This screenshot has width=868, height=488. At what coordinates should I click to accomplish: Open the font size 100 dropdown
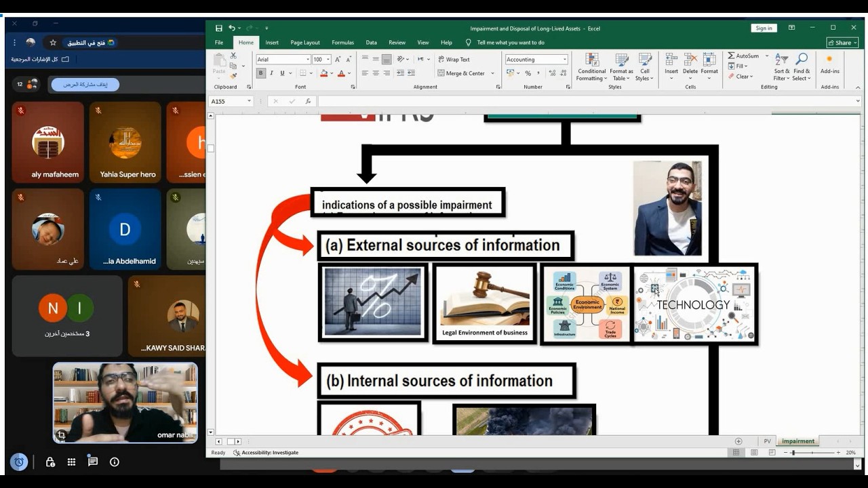coord(329,60)
